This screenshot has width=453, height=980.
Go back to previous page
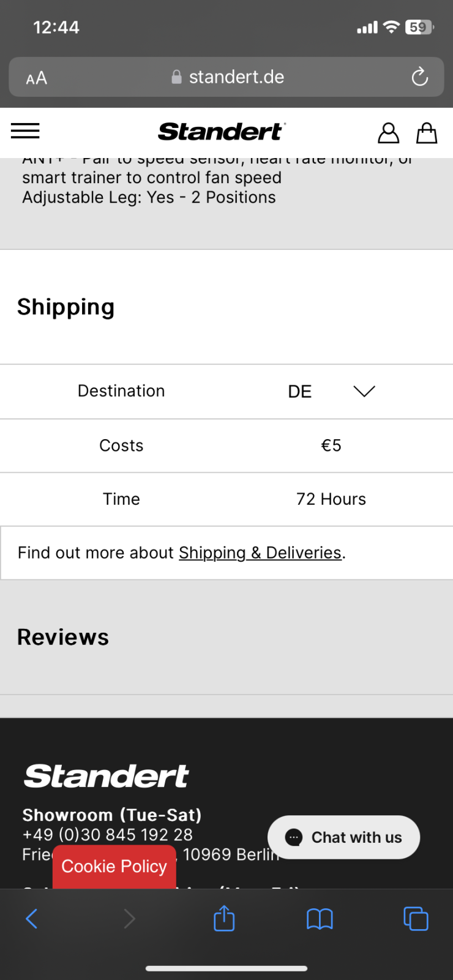click(x=32, y=918)
